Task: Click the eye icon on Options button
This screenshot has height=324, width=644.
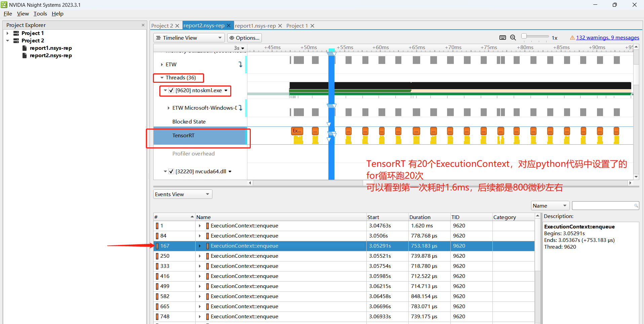Action: pos(232,38)
